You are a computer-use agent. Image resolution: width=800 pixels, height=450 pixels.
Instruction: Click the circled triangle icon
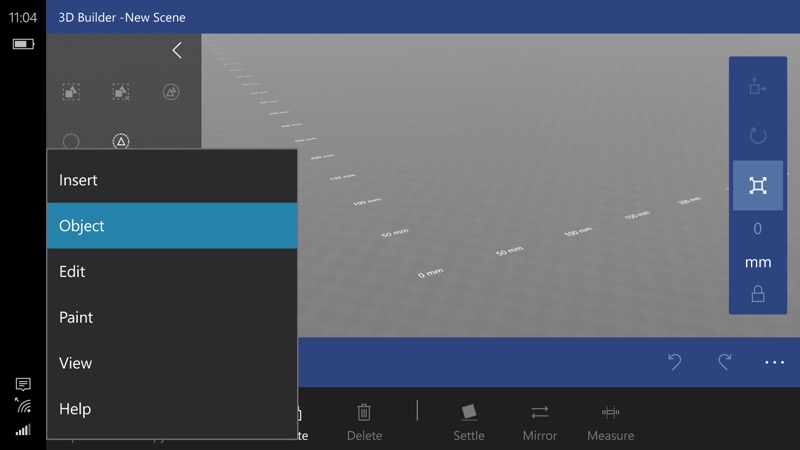[121, 141]
